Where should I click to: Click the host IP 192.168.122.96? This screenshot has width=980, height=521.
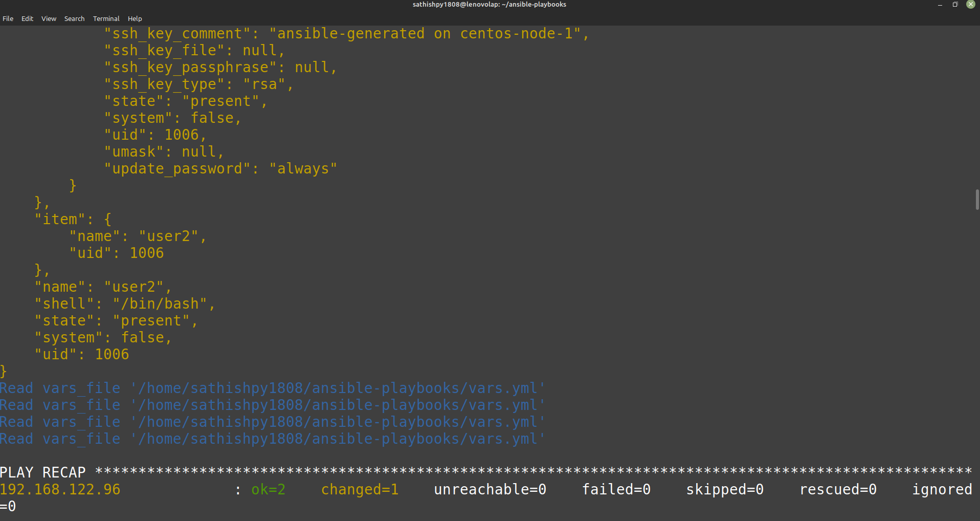coord(60,489)
